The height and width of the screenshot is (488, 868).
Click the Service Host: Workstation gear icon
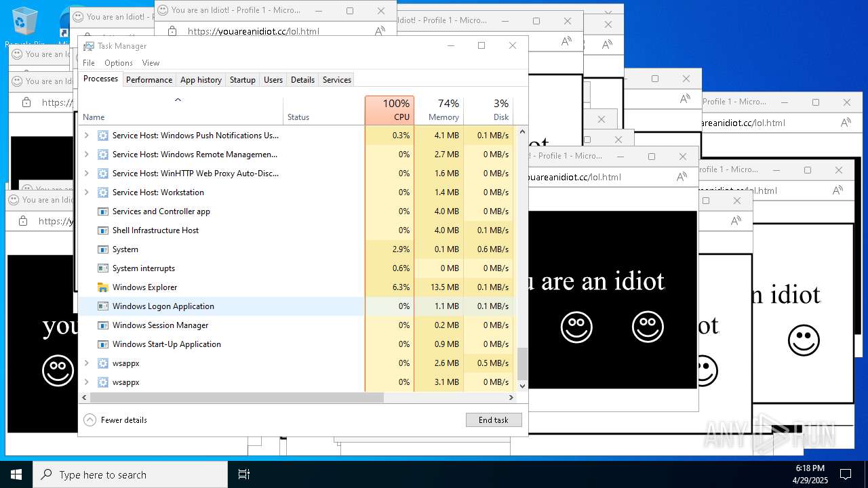103,192
